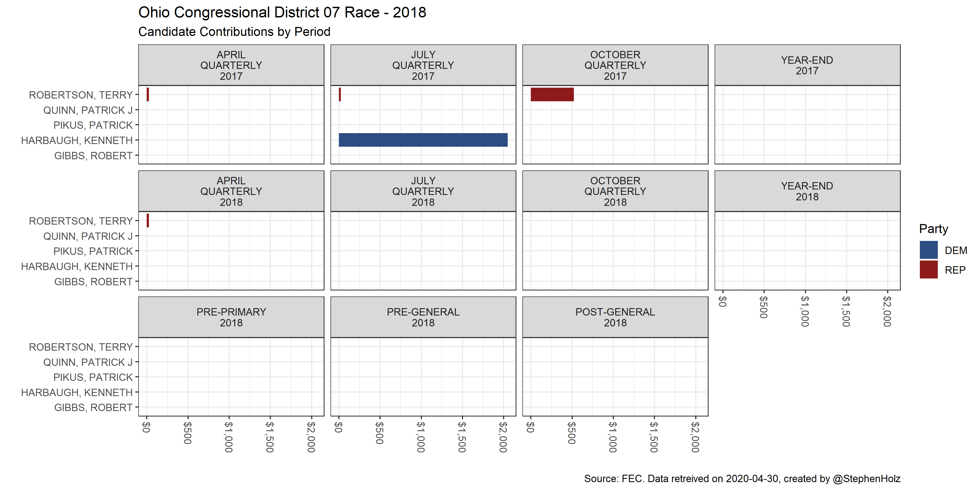Image resolution: width=980 pixels, height=490 pixels.
Task: Click the JULY QUARTERLY 2018 panel header
Action: click(423, 191)
